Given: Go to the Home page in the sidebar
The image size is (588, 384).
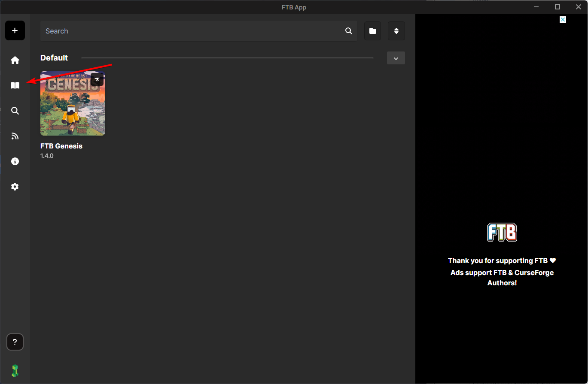Looking at the screenshot, I should tap(15, 60).
